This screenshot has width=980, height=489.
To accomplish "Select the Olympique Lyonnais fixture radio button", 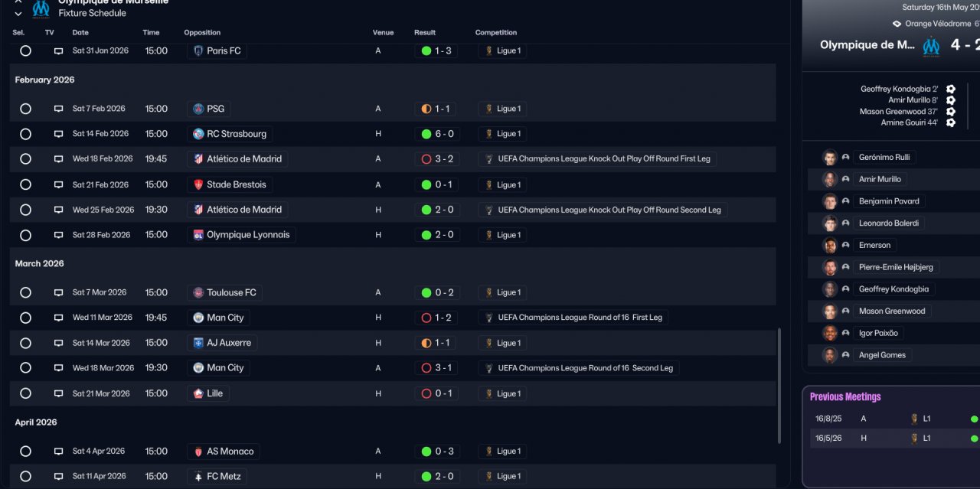I will [25, 235].
